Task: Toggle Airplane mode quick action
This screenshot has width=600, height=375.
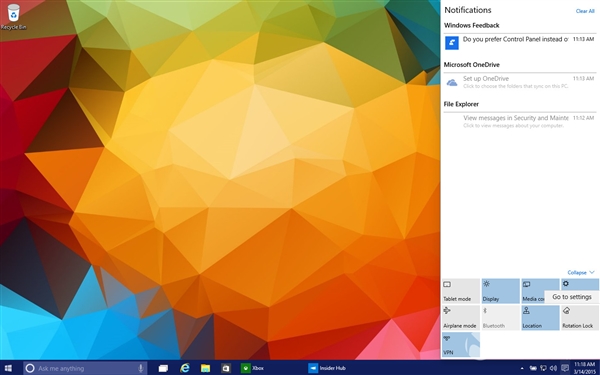Action: point(461,318)
